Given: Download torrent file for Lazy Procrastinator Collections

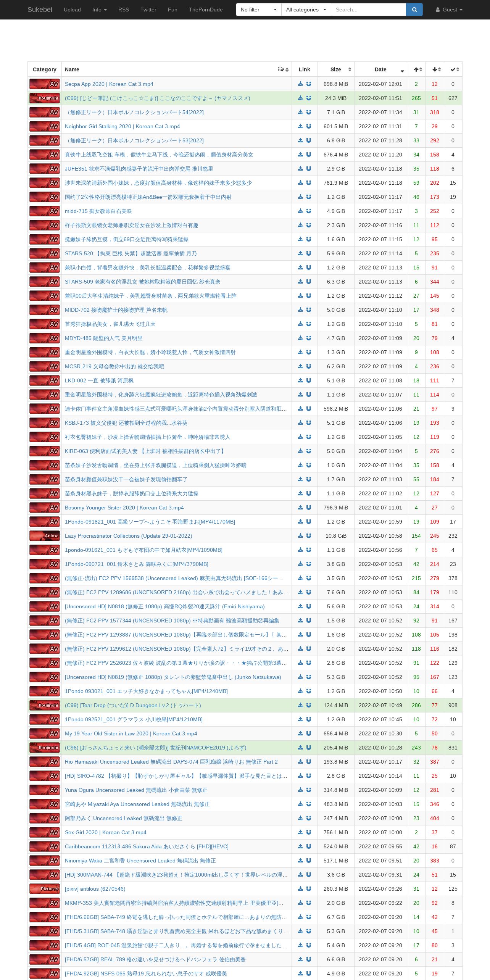Looking at the screenshot, I should click(x=300, y=536).
